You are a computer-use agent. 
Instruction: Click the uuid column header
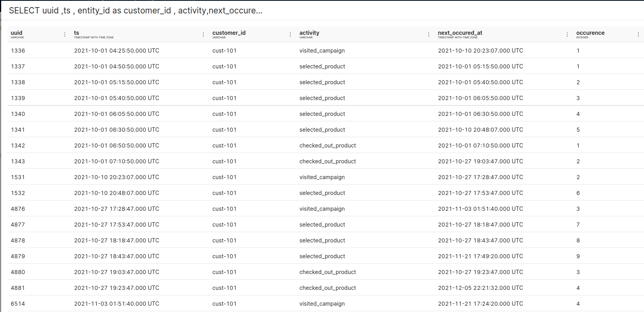coord(17,33)
